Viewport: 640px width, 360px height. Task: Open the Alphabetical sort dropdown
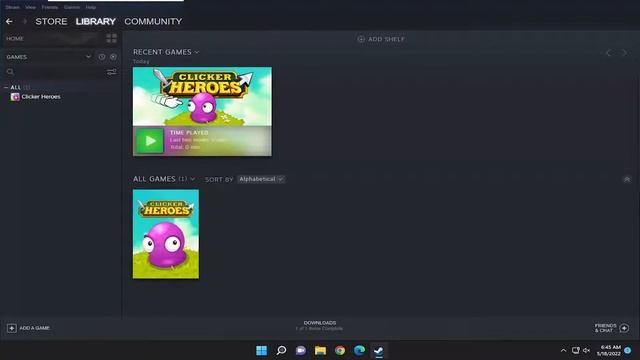pos(261,179)
